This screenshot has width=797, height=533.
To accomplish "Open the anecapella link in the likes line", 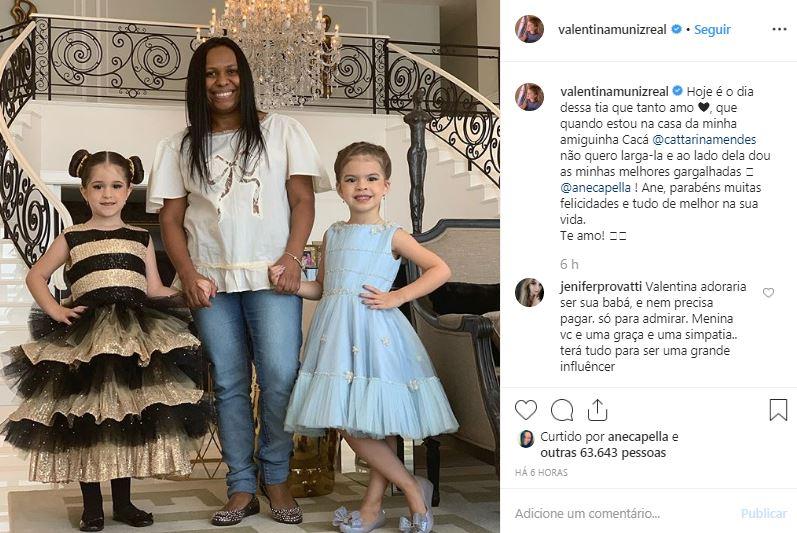I will tap(638, 436).
